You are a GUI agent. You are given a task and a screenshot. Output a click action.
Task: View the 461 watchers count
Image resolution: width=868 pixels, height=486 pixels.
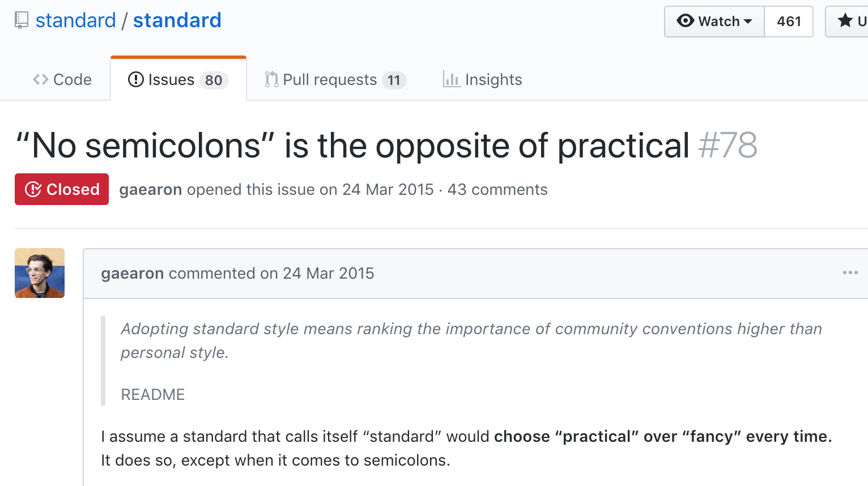(x=789, y=22)
